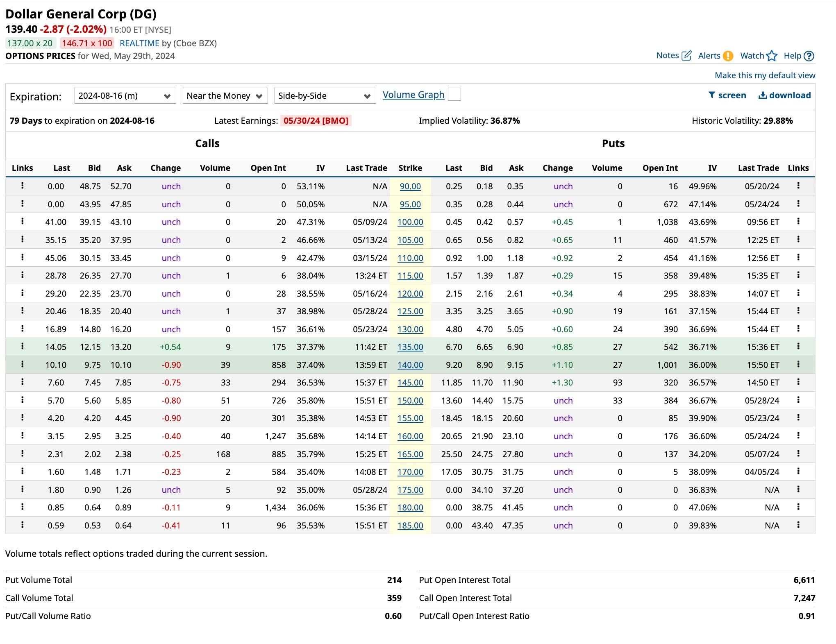Click Put/Call Volume Ratio value 0.60
The image size is (836, 644).
[393, 616]
